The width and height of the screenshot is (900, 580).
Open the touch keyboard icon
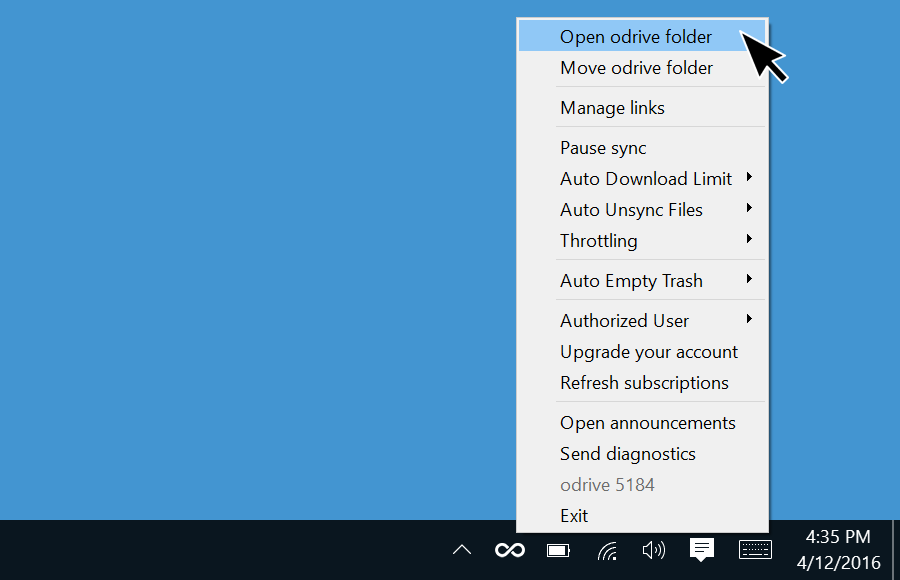[x=755, y=550]
